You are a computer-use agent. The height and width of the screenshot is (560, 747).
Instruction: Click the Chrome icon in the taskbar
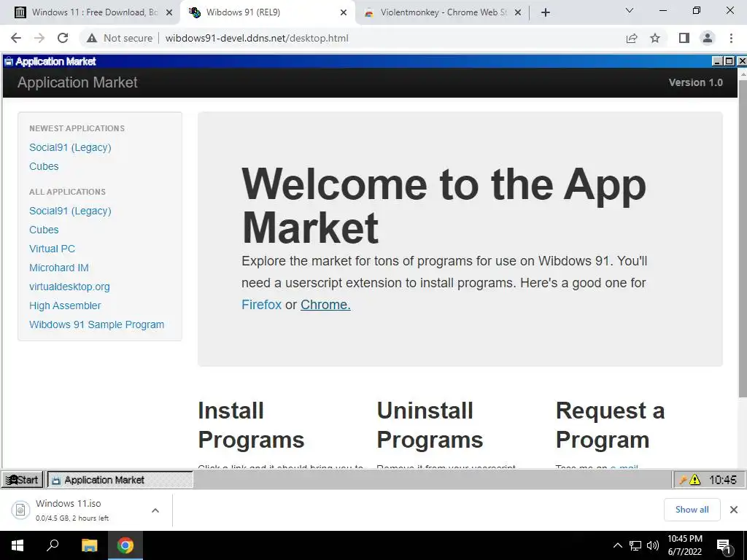pyautogui.click(x=125, y=545)
